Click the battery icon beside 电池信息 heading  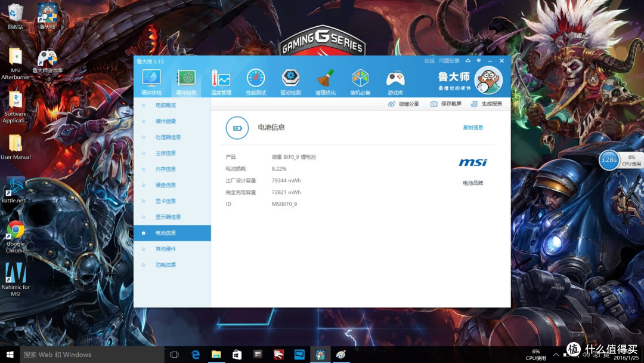pos(237,128)
